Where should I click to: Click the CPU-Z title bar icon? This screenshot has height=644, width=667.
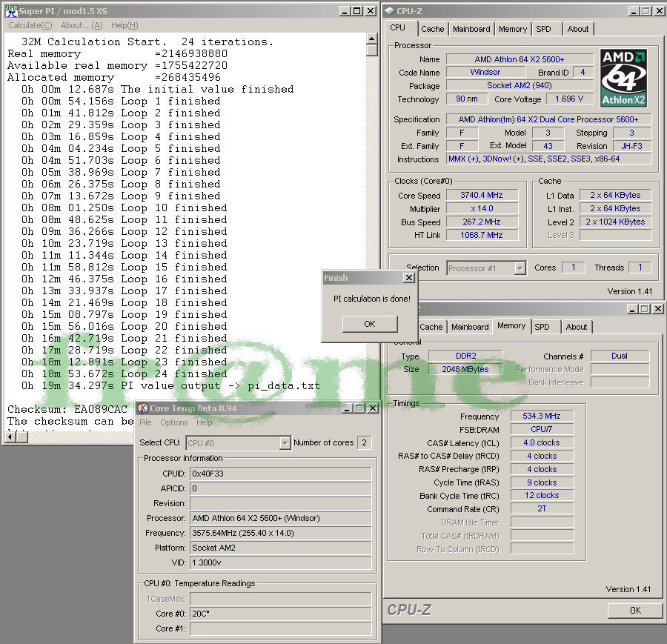[389, 11]
